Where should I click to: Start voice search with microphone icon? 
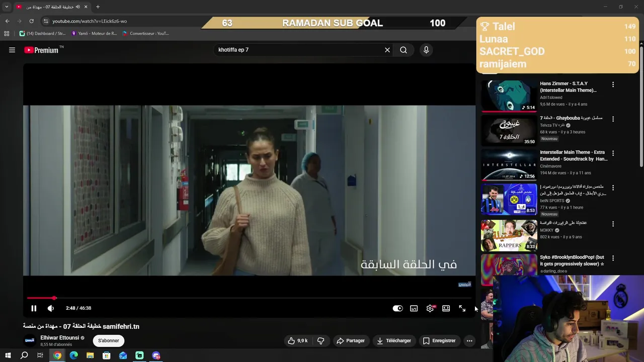tap(426, 50)
